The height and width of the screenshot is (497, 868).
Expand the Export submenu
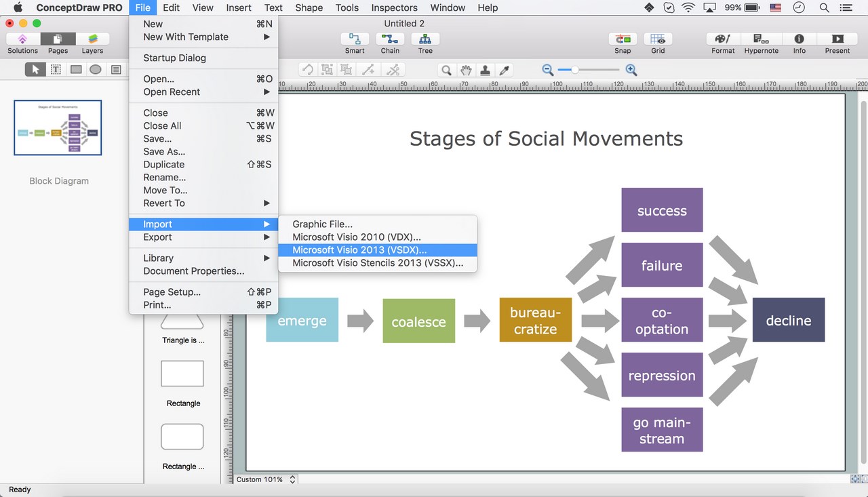coord(157,237)
